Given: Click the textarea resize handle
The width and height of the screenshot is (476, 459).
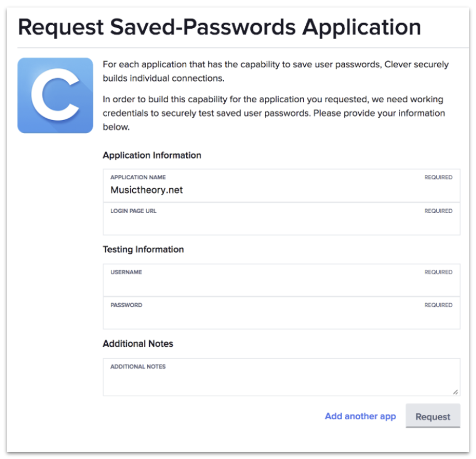Looking at the screenshot, I should click(455, 393).
